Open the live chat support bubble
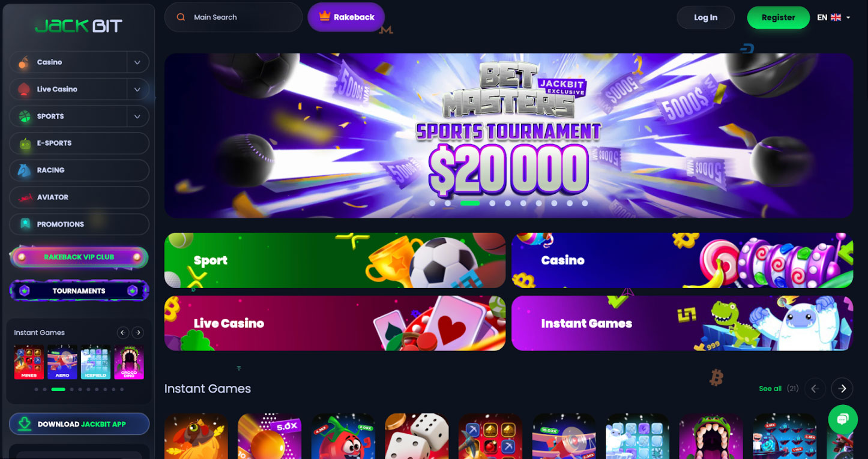Viewport: 868px width, 459px height. pos(842,419)
